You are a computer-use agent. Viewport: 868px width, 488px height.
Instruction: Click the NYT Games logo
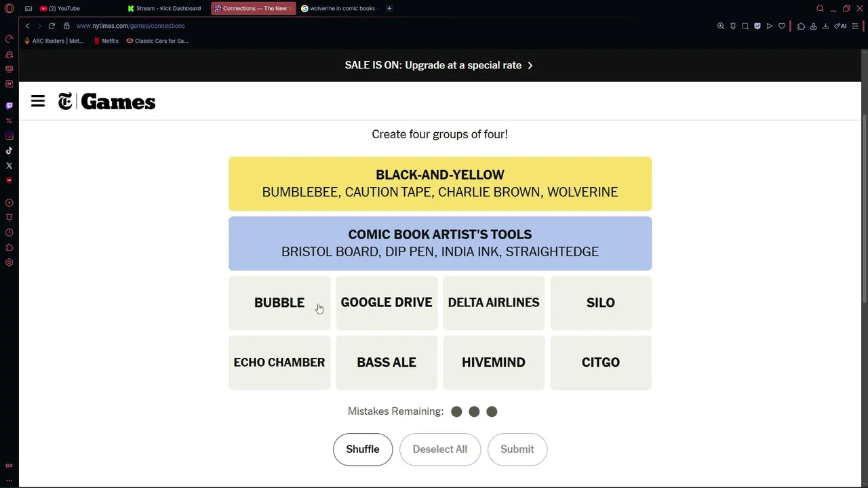click(x=106, y=102)
